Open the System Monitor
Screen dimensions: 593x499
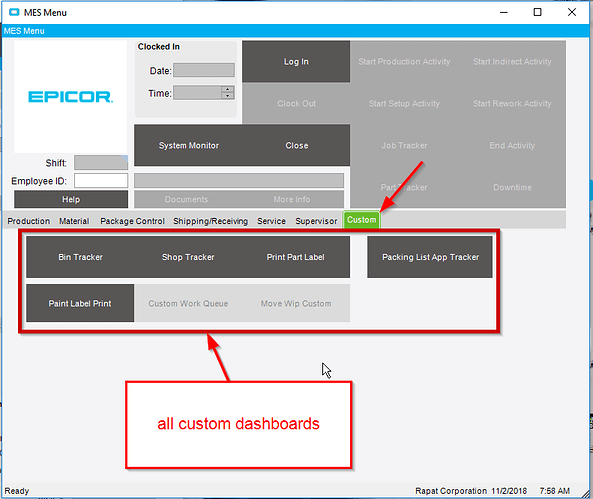[188, 145]
